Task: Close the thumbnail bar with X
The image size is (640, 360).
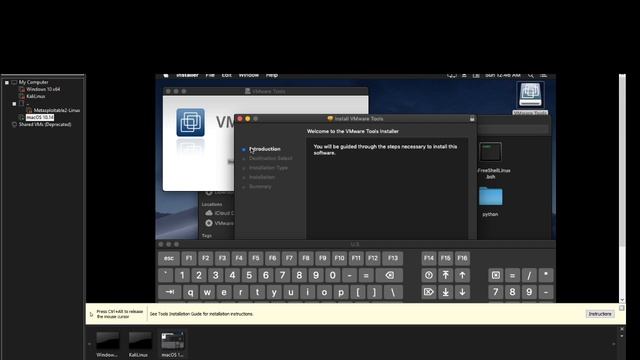Action: click(622, 329)
